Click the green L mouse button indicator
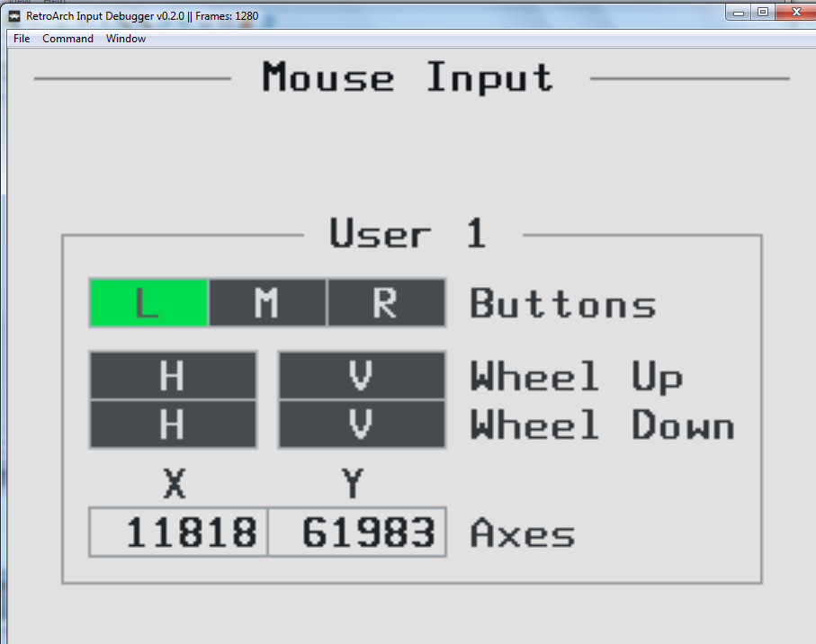Screen dimensions: 816x644 [148, 303]
